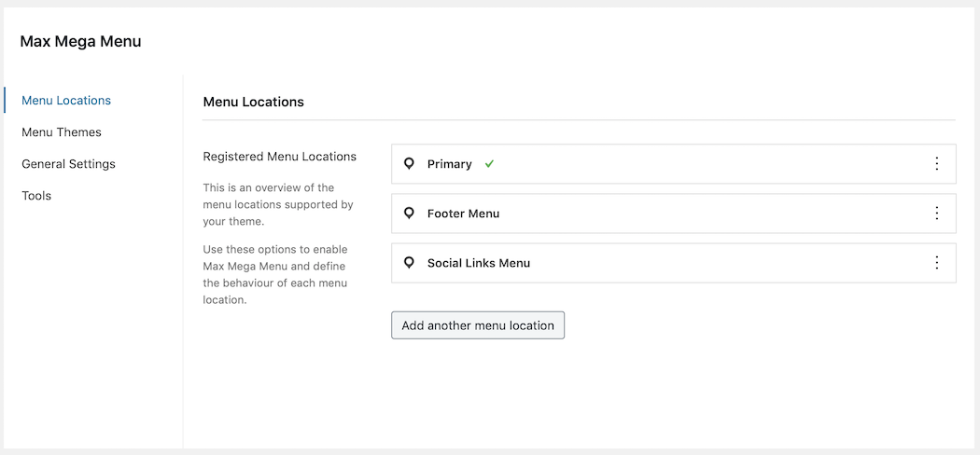Screen dimensions: 980x455
Task: Click the location pin icon beside Footer Menu
Action: (x=409, y=214)
